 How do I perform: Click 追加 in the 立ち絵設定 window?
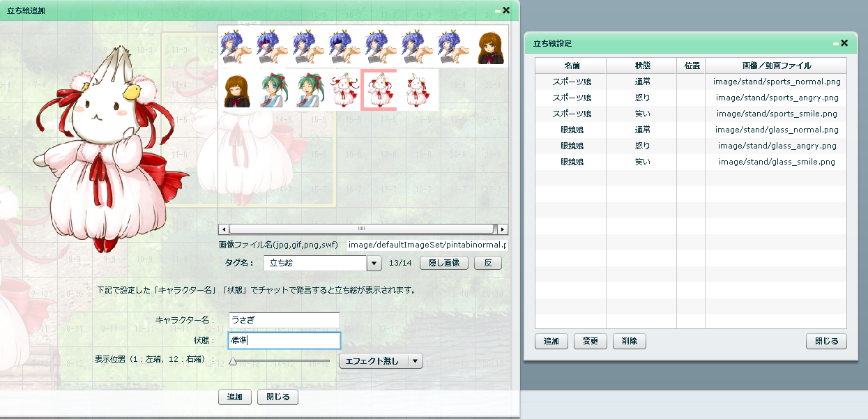coord(551,342)
